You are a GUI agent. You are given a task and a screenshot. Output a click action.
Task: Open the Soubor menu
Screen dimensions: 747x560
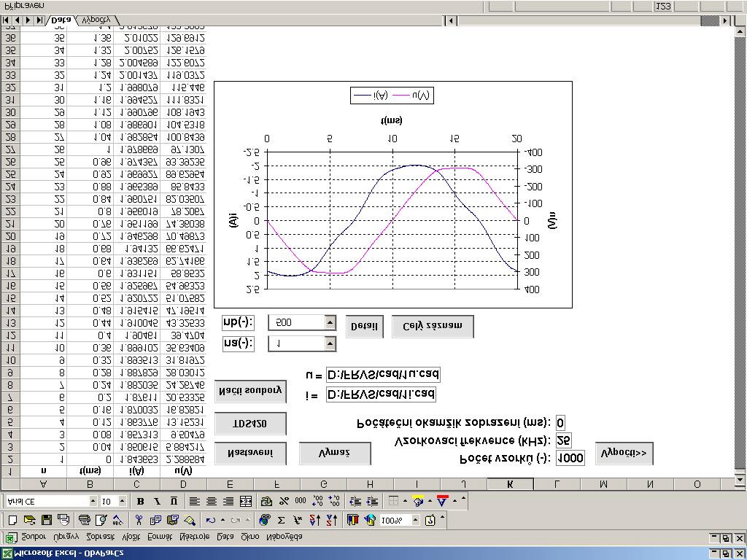pos(34,537)
